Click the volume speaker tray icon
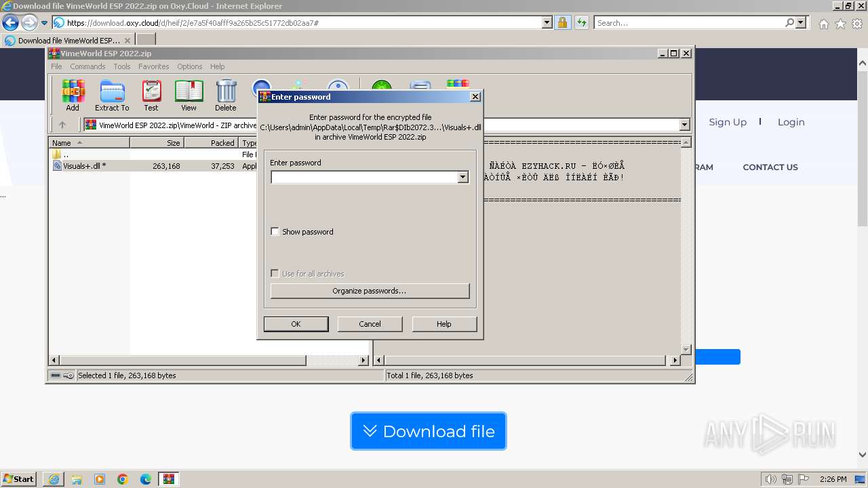The image size is (868, 488). pyautogui.click(x=771, y=479)
